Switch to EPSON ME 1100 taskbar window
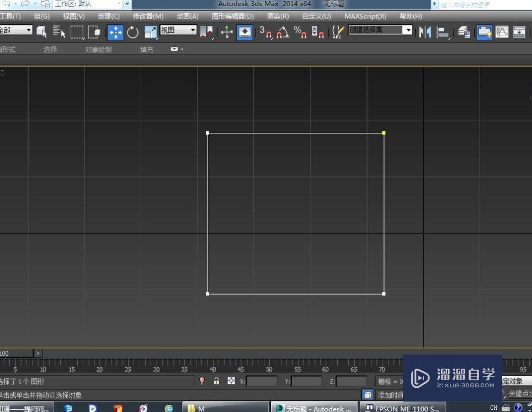 pyautogui.click(x=403, y=408)
